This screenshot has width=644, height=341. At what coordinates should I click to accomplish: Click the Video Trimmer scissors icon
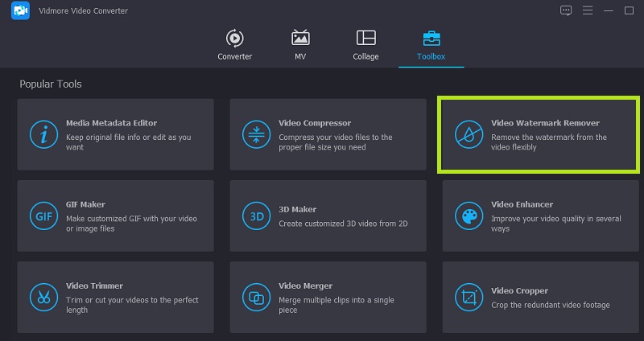click(43, 297)
